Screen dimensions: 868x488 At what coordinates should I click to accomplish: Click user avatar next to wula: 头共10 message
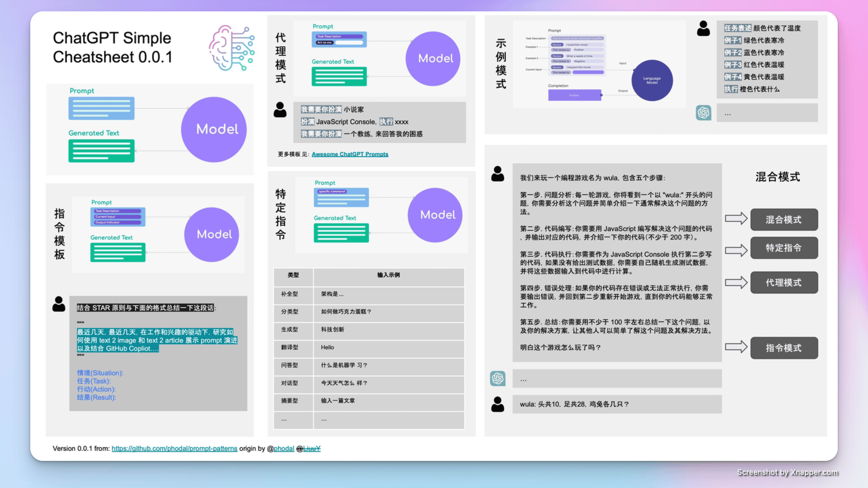tap(497, 404)
